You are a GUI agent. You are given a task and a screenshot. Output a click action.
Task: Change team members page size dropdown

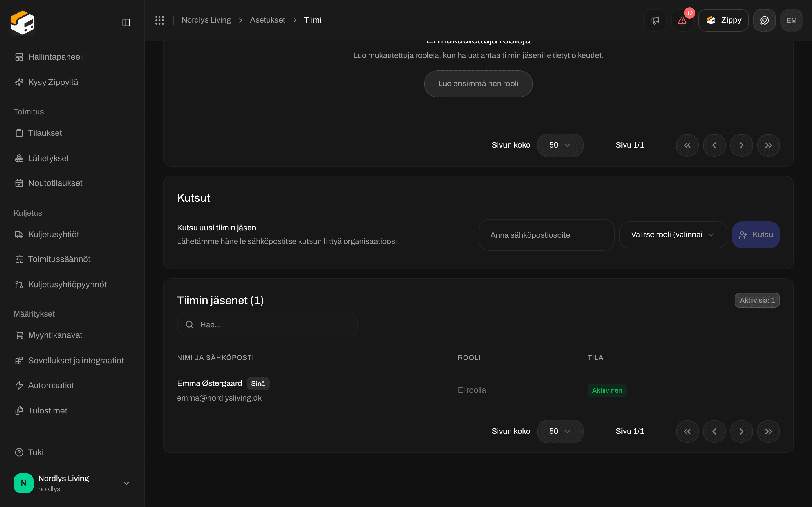560,431
